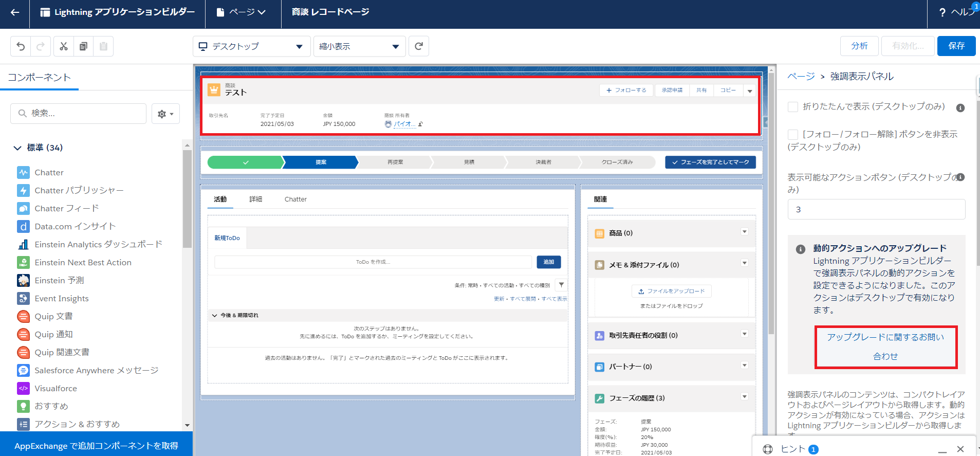The width and height of the screenshot is (980, 456).
Task: Click the info icon beside 折りたたんで表示
Action: click(960, 108)
